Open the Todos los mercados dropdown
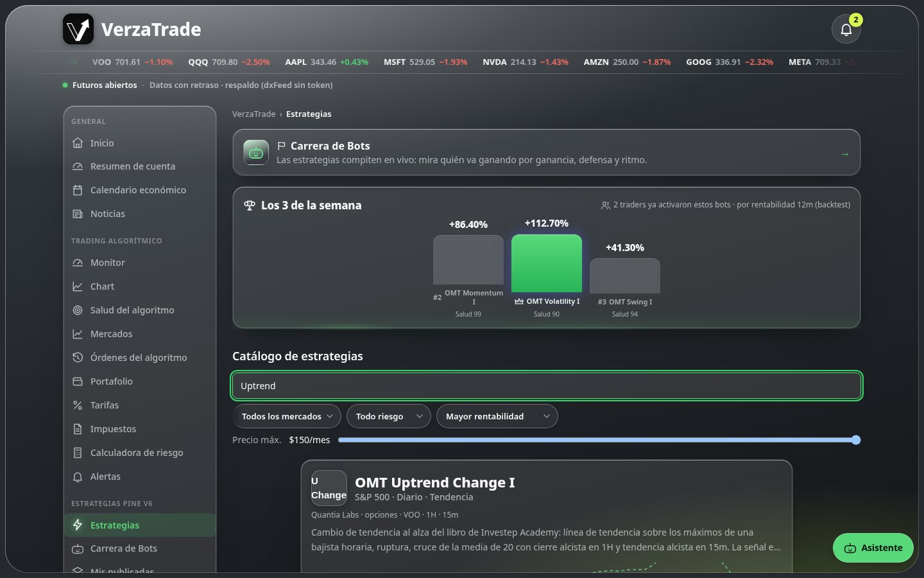 pyautogui.click(x=287, y=416)
